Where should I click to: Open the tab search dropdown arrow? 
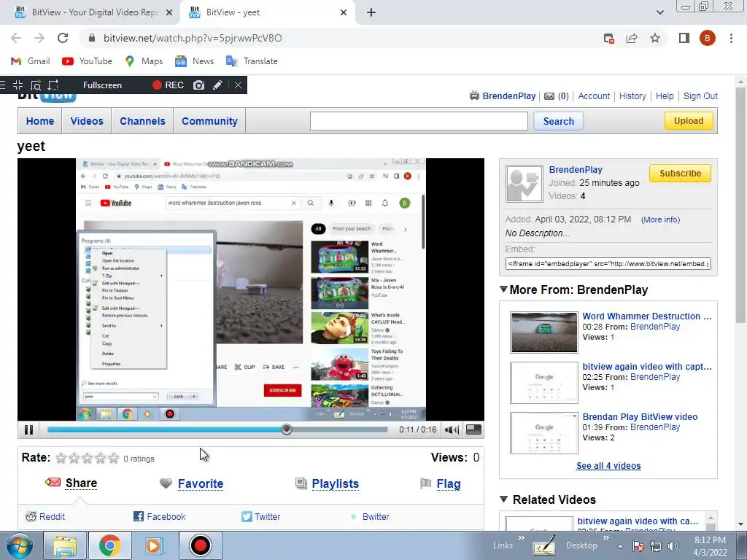tap(659, 12)
